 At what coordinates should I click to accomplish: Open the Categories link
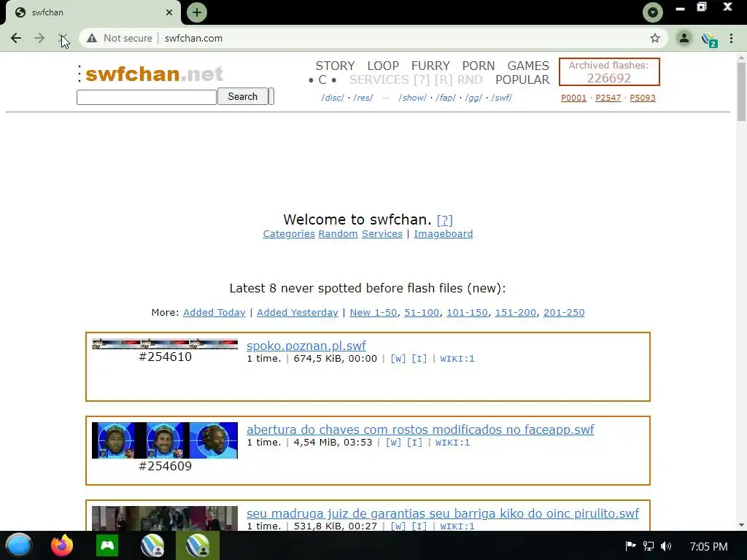coord(289,234)
